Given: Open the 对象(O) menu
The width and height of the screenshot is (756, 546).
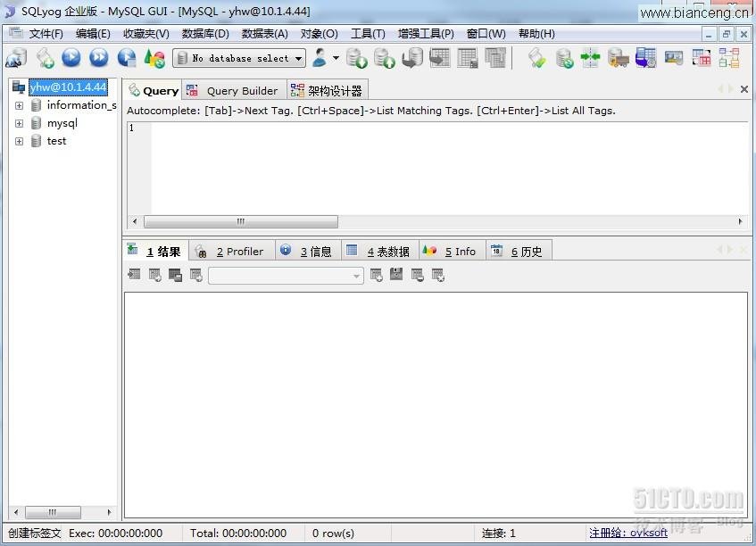Looking at the screenshot, I should click(x=319, y=34).
